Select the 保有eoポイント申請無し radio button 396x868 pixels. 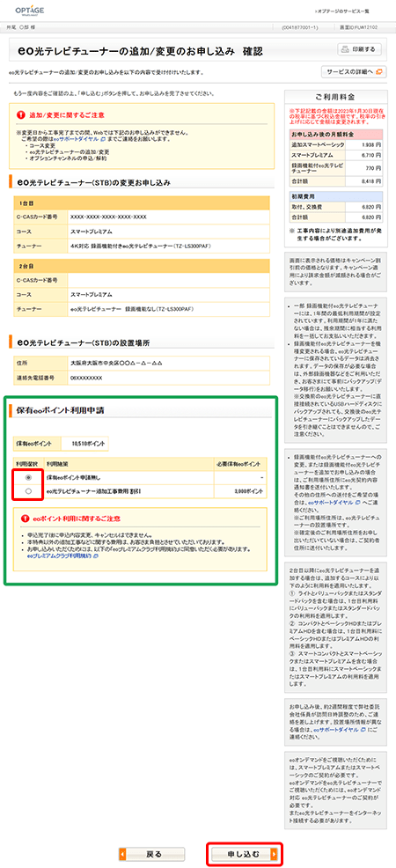tap(29, 476)
